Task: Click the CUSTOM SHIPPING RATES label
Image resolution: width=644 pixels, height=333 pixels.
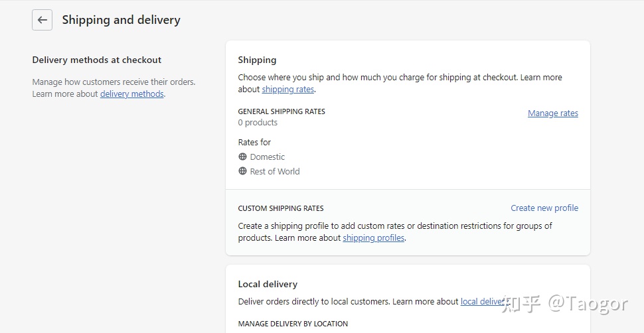Action: click(281, 208)
